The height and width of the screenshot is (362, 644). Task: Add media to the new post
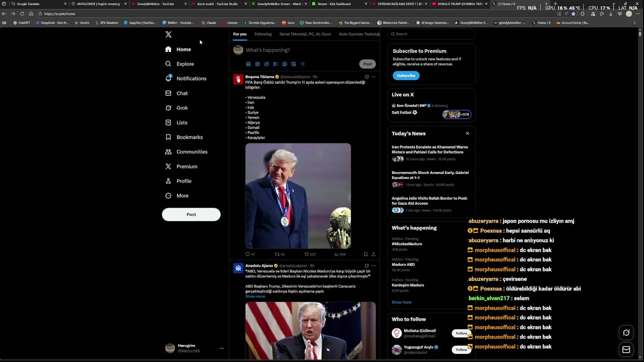click(x=248, y=64)
